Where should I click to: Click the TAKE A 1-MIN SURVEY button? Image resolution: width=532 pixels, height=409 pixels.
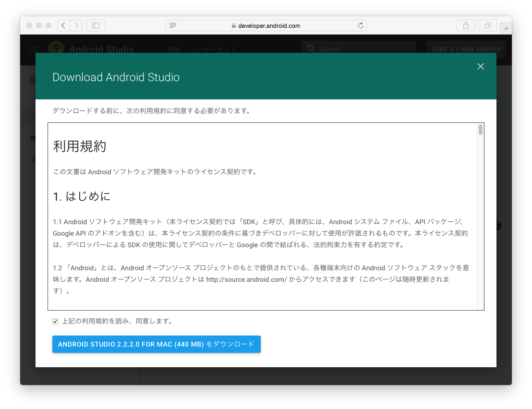[466, 49]
